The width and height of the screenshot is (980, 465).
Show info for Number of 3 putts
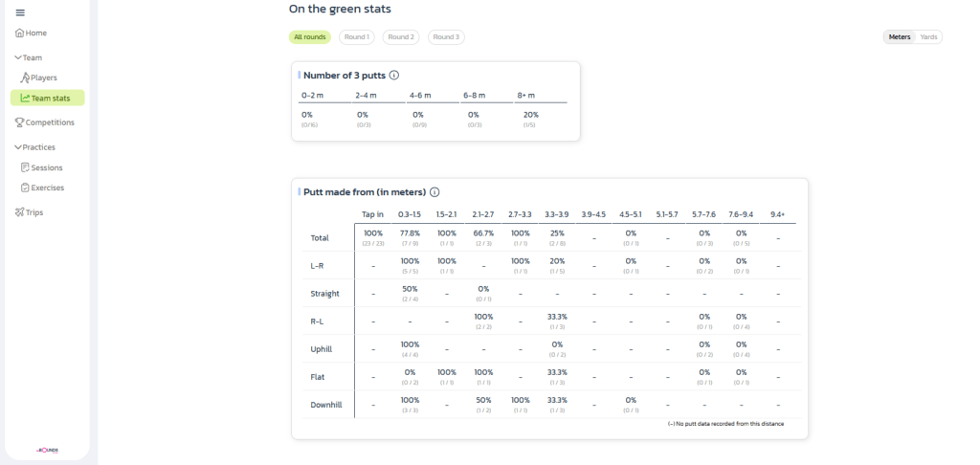click(394, 75)
